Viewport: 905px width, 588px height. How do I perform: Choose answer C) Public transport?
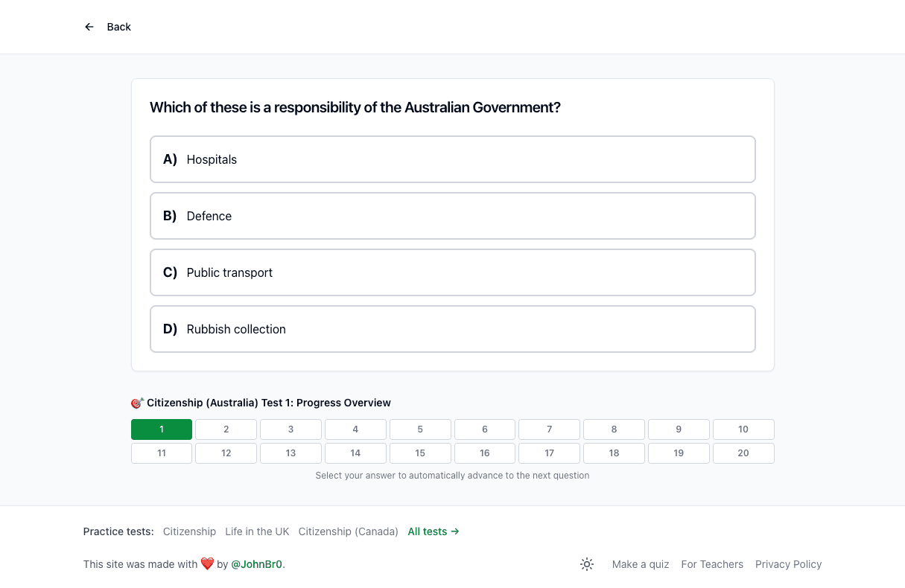(453, 272)
